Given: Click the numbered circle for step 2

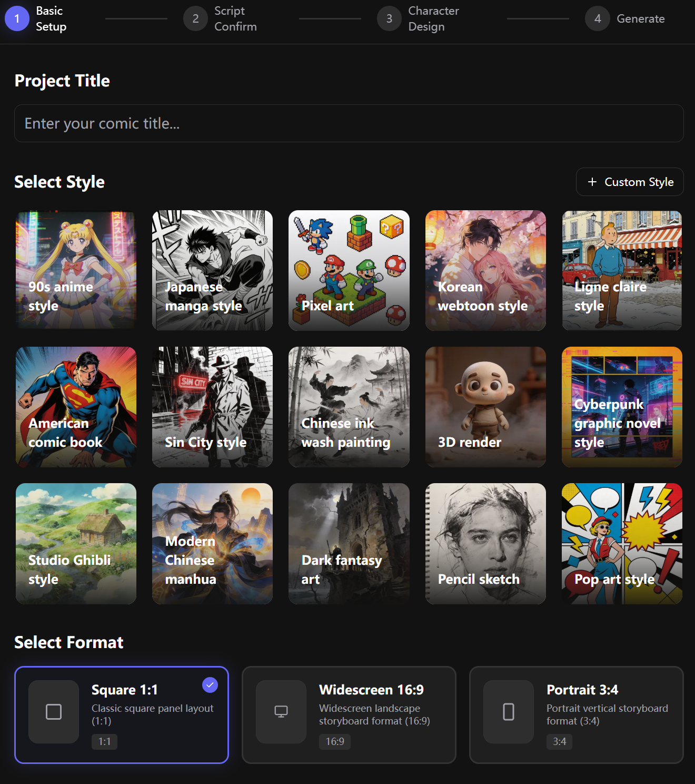Looking at the screenshot, I should [x=195, y=18].
